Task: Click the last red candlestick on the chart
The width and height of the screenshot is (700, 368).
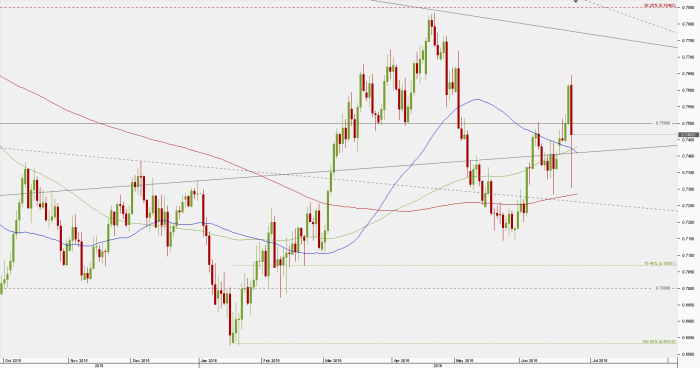Action: [572, 110]
